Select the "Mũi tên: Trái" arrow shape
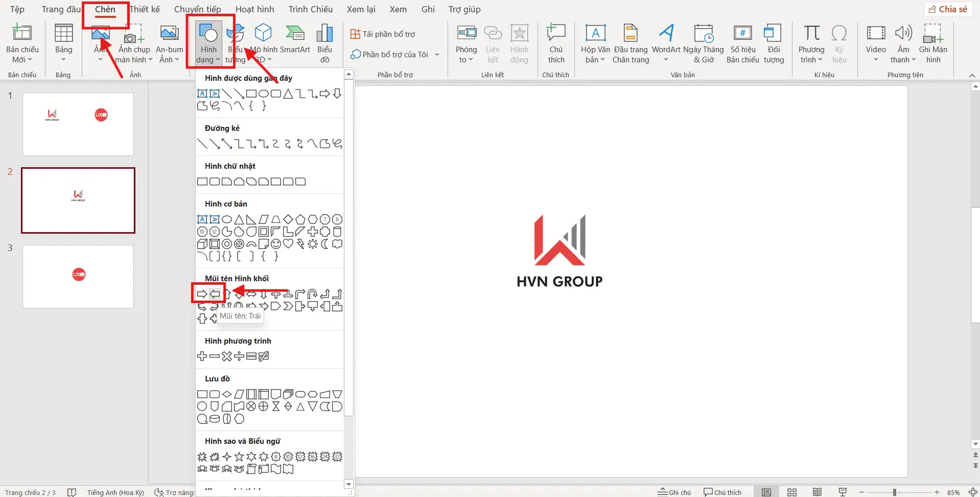Viewport: 980px width, 497px height. [215, 293]
